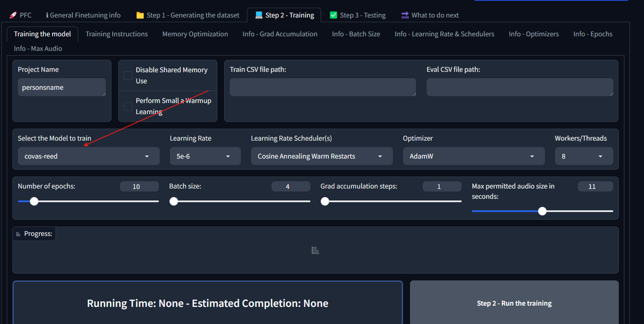Click the green checkmark icon for Step 3
The width and height of the screenshot is (644, 324).
(334, 15)
